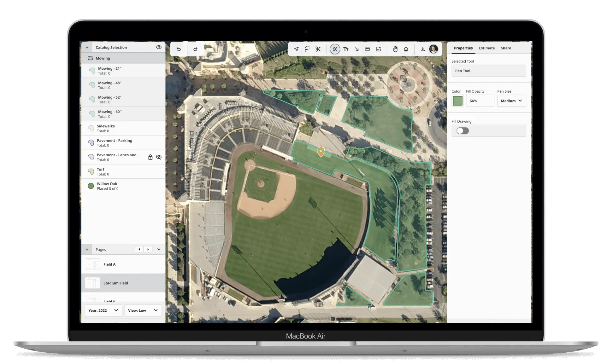Image resolution: width=612 pixels, height=364 pixels.
Task: Switch to the Estimate tab
Action: pos(486,48)
